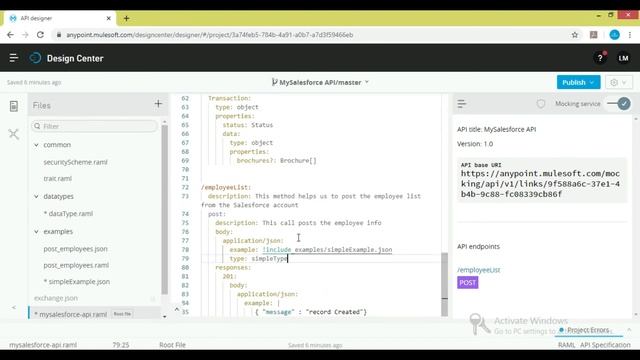640x360 pixels.
Task: Open the Exchange dependencies sidebar icon
Action: 13,134
